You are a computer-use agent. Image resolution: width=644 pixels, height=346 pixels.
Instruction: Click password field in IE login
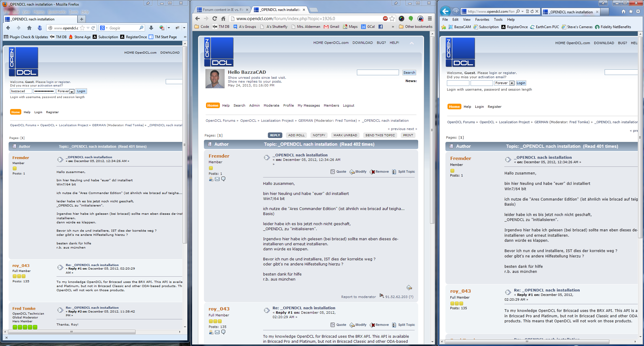482,83
